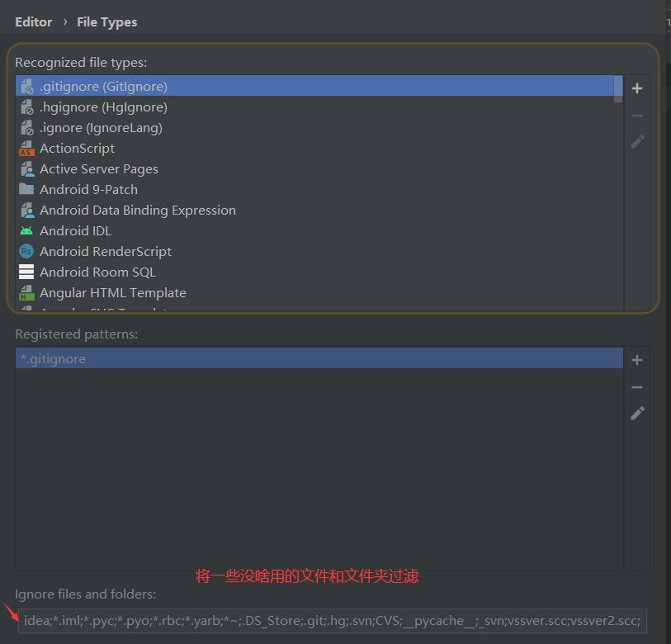This screenshot has width=671, height=644.
Task: Select .hgignore (HgIgnore) in the list
Action: pos(319,107)
